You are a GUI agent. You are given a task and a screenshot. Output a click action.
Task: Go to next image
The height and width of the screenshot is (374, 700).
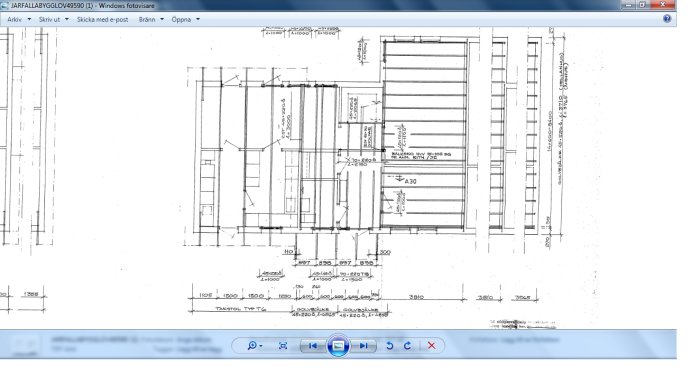(x=363, y=345)
